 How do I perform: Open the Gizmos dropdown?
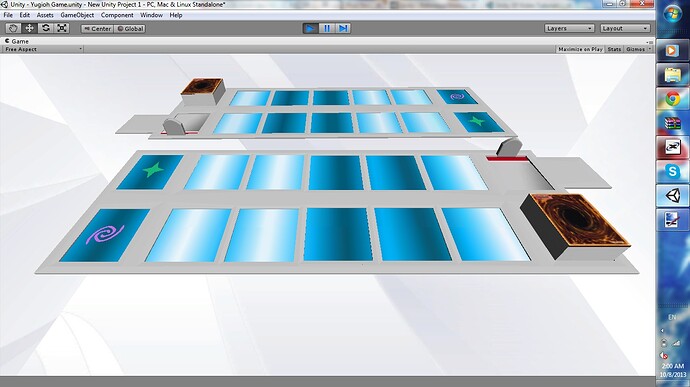pos(638,49)
